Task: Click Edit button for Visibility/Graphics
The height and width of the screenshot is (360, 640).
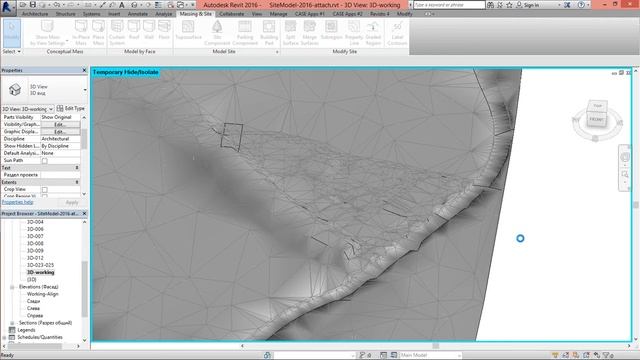Action: pyautogui.click(x=60, y=124)
